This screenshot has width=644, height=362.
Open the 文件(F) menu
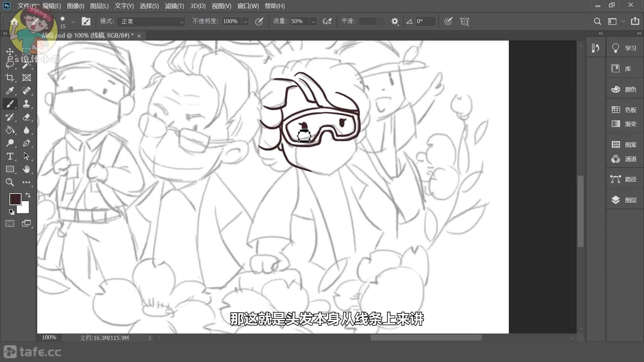pyautogui.click(x=27, y=6)
